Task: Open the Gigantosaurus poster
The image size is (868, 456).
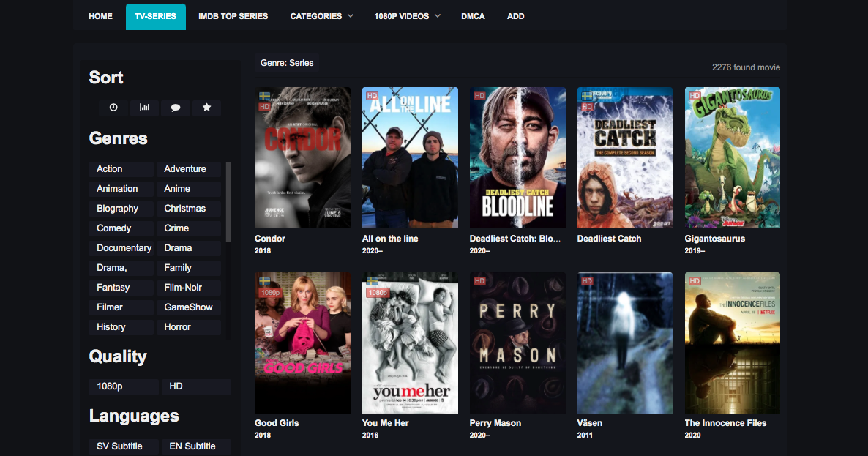Action: pos(733,157)
